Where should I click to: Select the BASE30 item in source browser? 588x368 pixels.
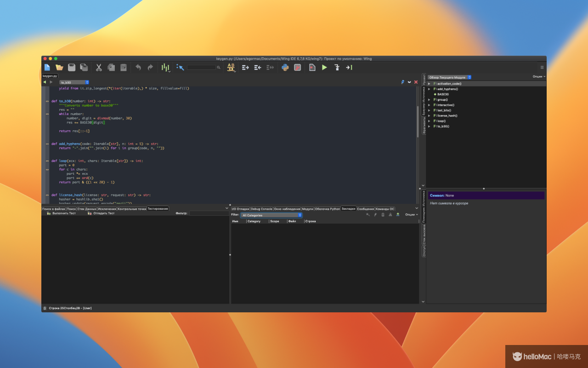pos(442,94)
